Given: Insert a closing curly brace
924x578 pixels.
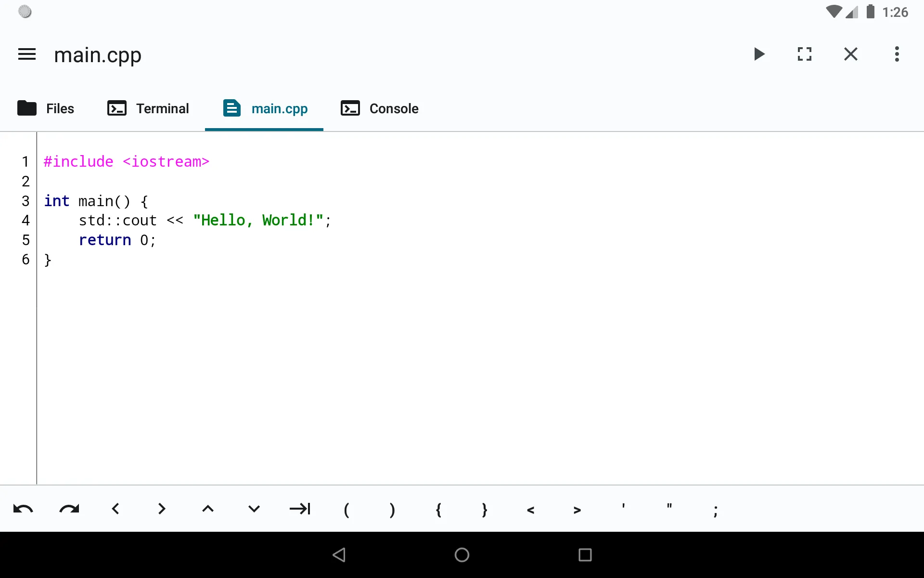Looking at the screenshot, I should coord(484,510).
